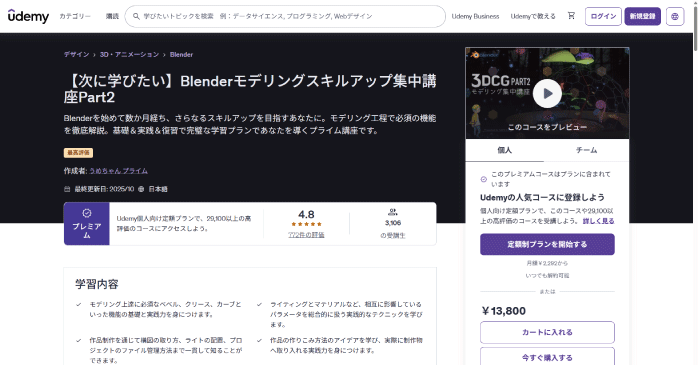Open the Udemy home logo
This screenshot has width=698, height=365.
[x=28, y=16]
